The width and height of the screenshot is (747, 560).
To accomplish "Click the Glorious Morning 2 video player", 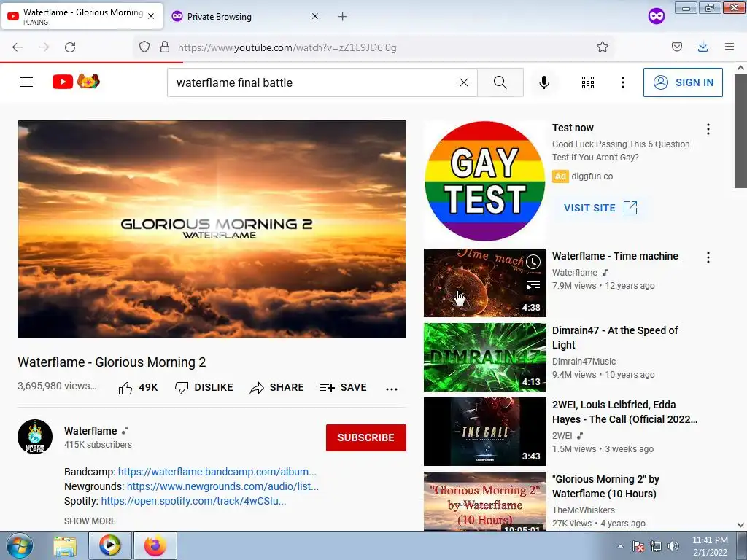I will tap(212, 229).
